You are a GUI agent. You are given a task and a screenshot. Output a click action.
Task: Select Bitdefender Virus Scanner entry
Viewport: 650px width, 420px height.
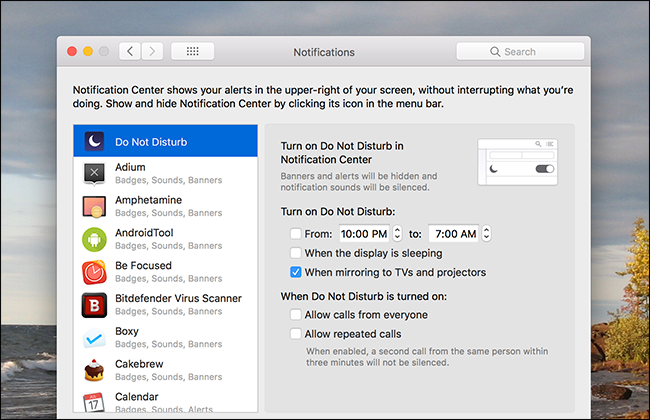(x=165, y=305)
